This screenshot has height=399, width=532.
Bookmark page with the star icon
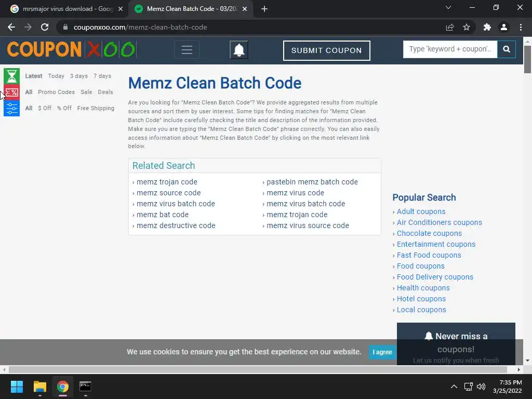tap(467, 27)
